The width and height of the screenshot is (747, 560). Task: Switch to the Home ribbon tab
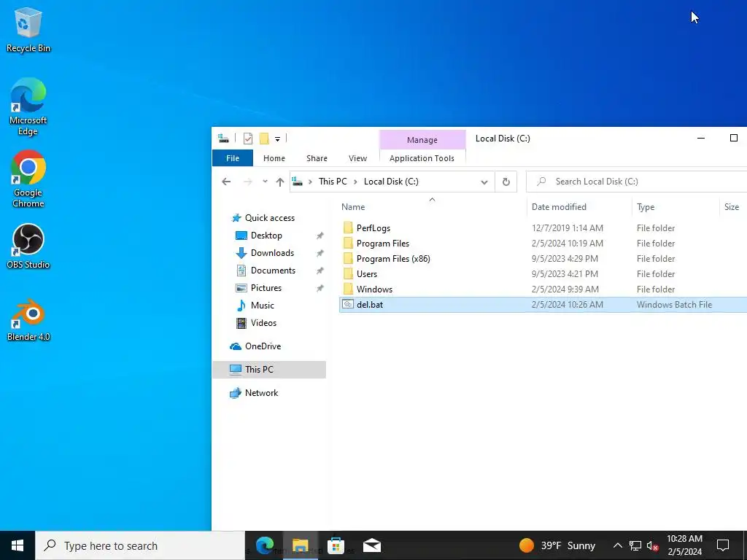click(274, 158)
